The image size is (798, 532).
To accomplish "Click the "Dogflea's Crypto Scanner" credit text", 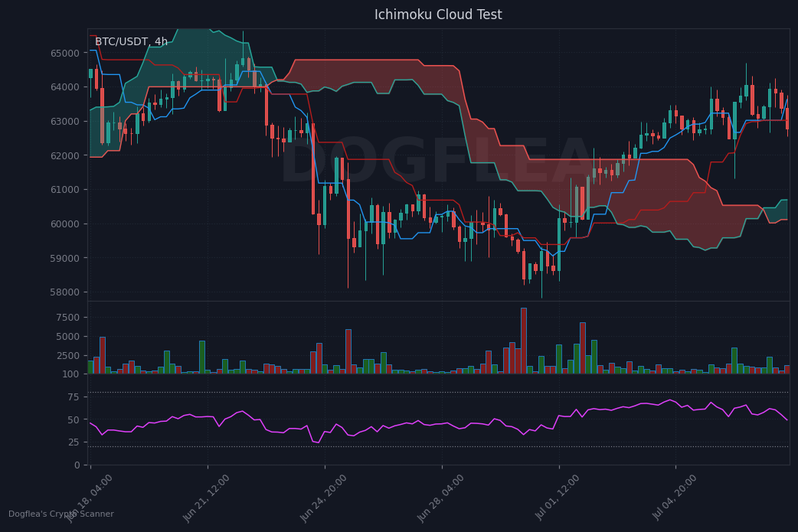I will coord(61,514).
